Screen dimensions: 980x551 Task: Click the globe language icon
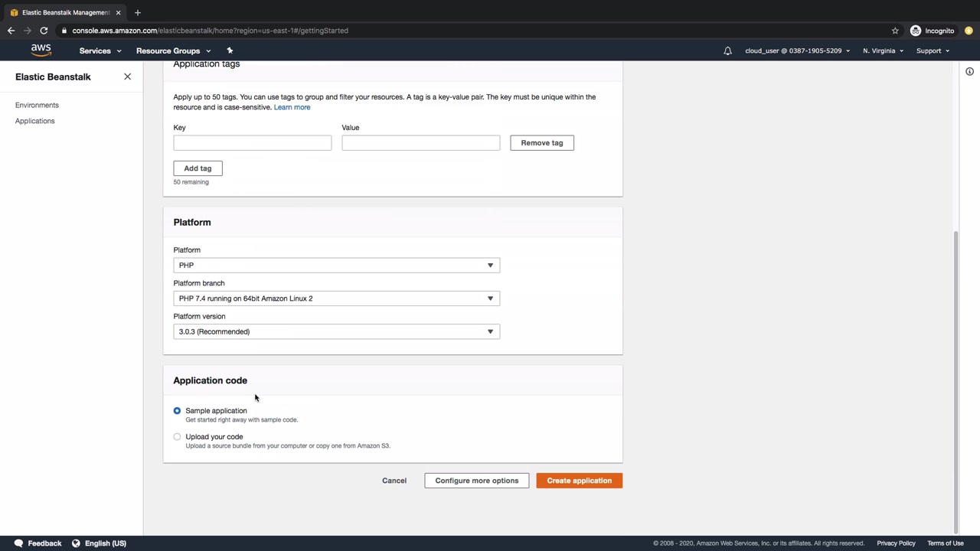(76, 543)
